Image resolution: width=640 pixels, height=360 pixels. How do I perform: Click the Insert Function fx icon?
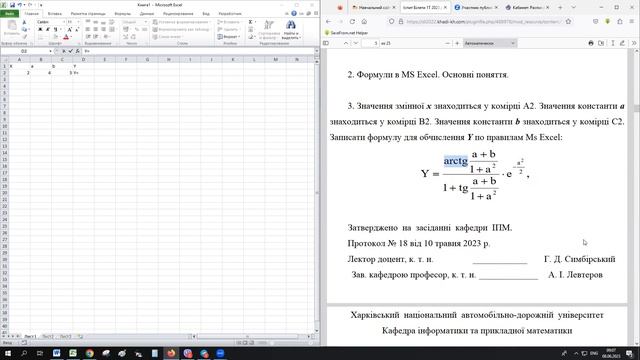pyautogui.click(x=78, y=51)
